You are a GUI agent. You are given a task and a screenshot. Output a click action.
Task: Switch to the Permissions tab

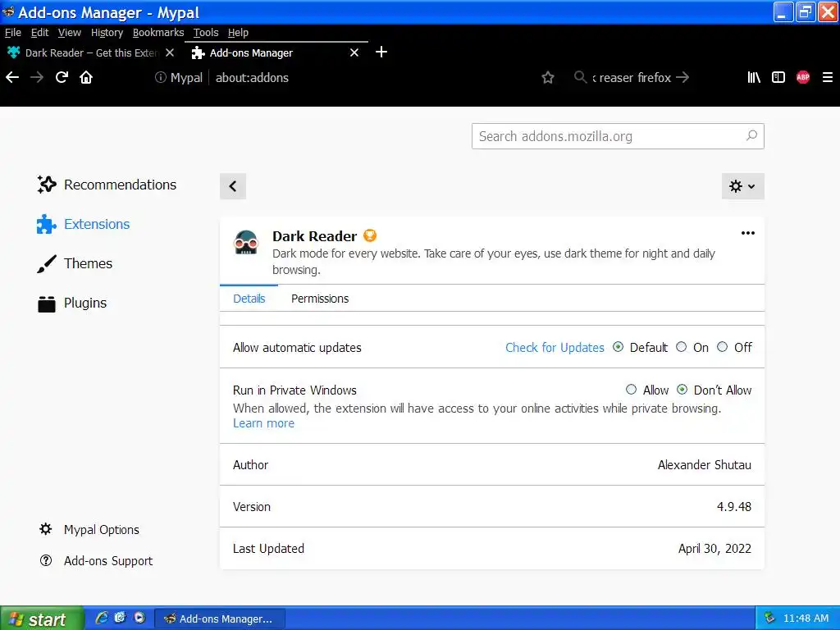[x=320, y=299]
